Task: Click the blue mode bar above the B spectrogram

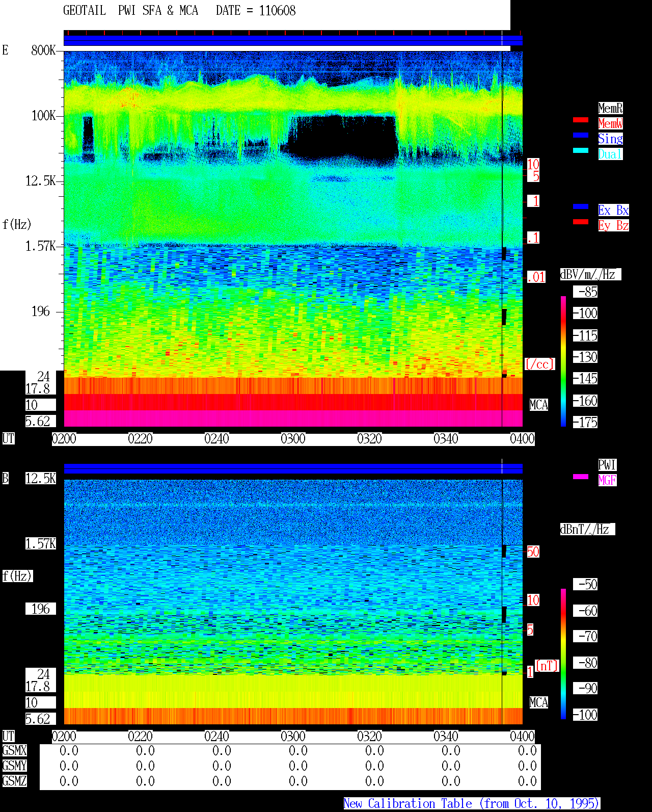Action: tap(293, 469)
